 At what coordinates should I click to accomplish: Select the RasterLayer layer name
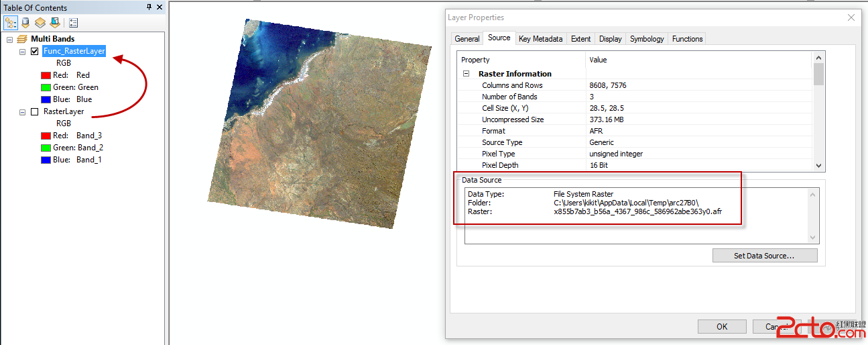point(64,111)
